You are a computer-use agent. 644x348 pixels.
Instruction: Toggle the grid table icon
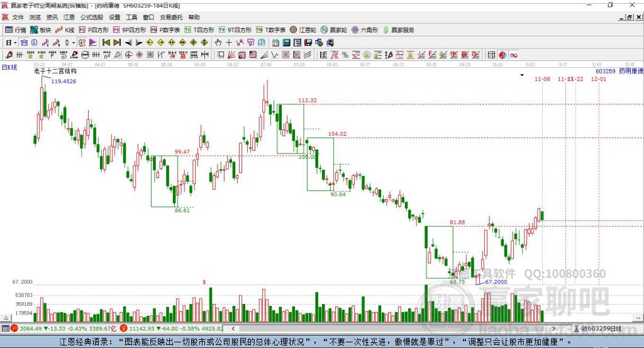(491, 55)
